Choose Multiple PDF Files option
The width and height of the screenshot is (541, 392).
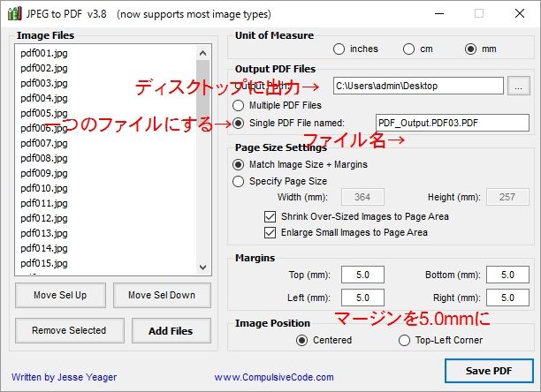pos(238,105)
